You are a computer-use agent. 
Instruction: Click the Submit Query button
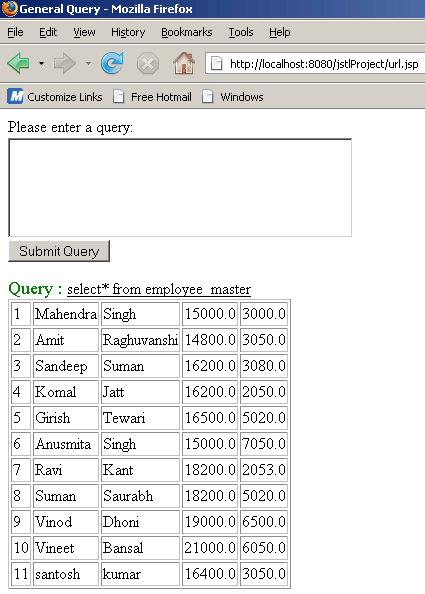59,251
